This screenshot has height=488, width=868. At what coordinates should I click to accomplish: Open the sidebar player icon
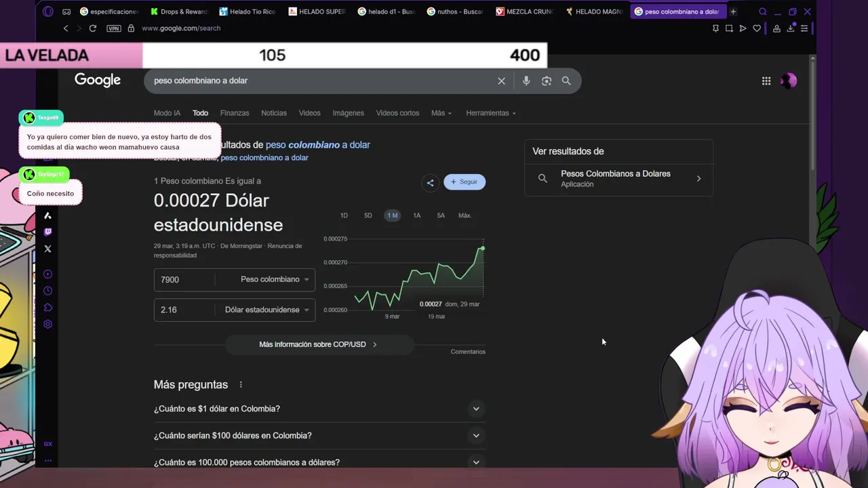coord(47,274)
